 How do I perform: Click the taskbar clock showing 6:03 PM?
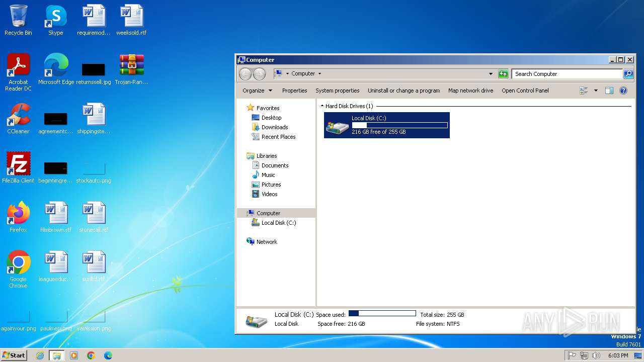click(618, 355)
